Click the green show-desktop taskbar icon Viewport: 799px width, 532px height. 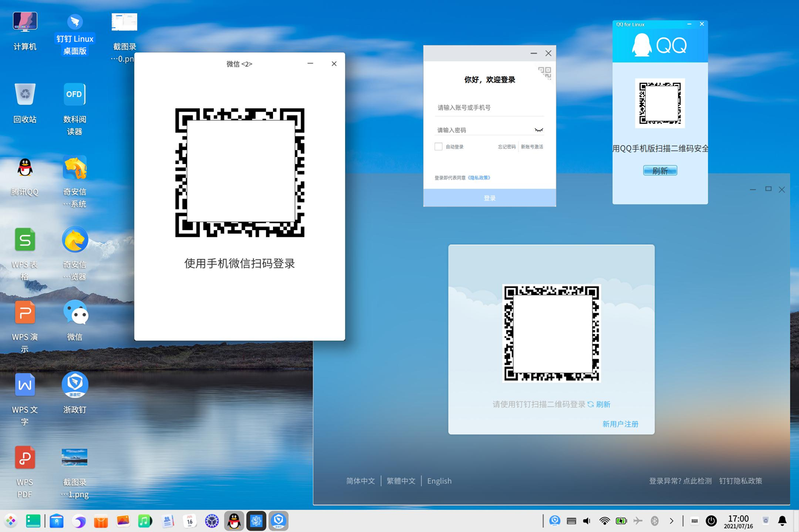click(x=33, y=521)
